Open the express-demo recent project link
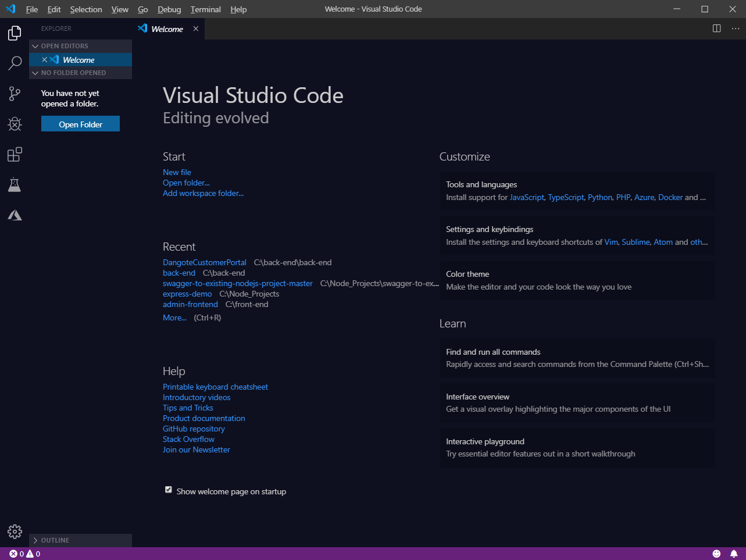 187,294
